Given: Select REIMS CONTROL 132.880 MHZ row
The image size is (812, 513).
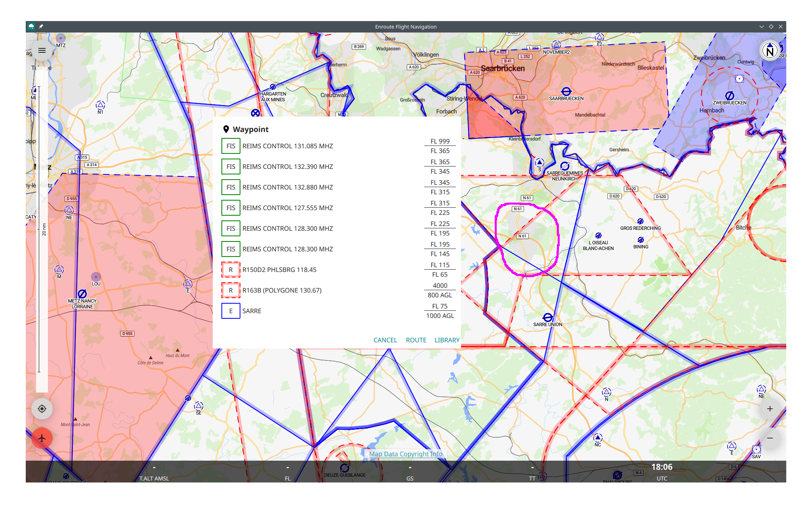Looking at the screenshot, I should [339, 187].
